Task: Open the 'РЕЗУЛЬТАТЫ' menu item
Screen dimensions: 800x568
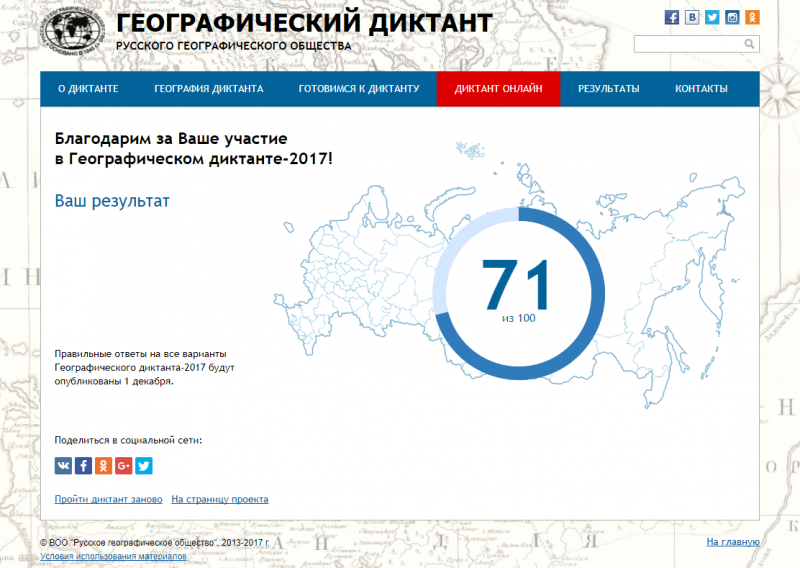Action: 609,89
